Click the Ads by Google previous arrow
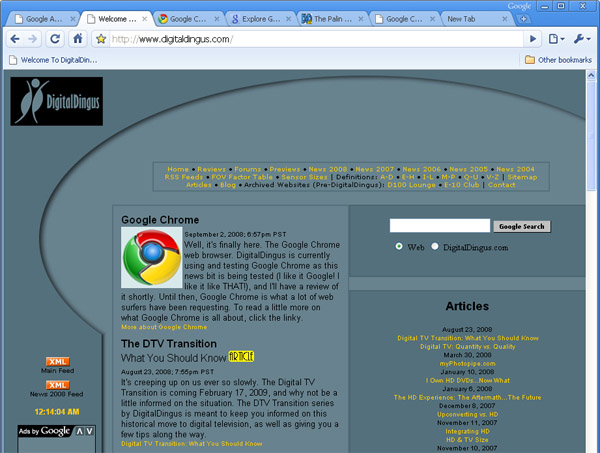This screenshot has height=453, width=600. 79,431
